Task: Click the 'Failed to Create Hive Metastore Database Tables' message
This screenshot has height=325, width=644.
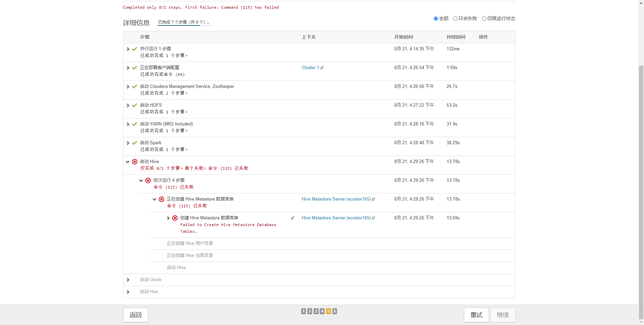Action: (228, 228)
